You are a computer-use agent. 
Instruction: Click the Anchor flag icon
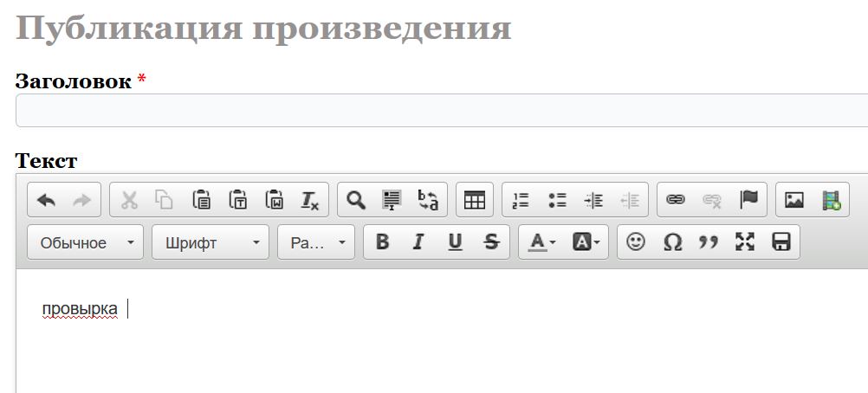pos(748,200)
